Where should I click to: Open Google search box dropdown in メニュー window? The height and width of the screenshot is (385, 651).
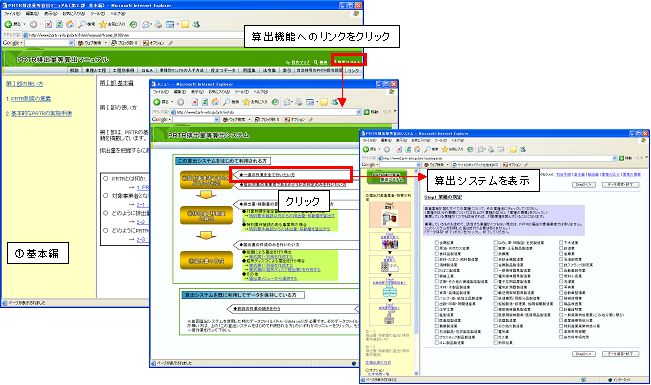pos(216,120)
